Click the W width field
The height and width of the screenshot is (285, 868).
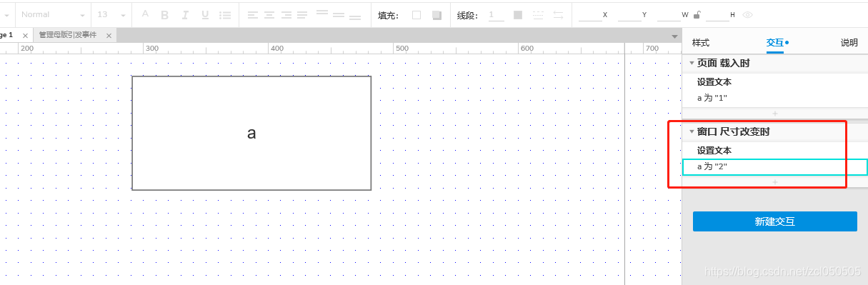pos(669,14)
